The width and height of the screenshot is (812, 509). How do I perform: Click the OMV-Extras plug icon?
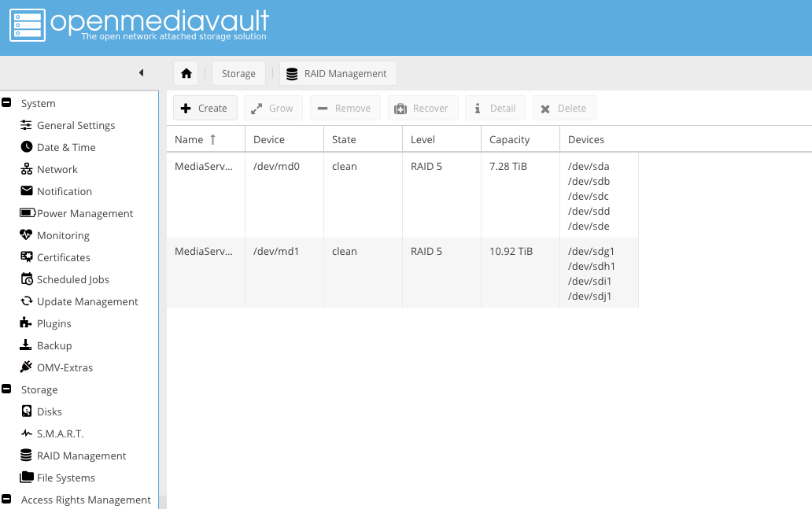point(27,367)
